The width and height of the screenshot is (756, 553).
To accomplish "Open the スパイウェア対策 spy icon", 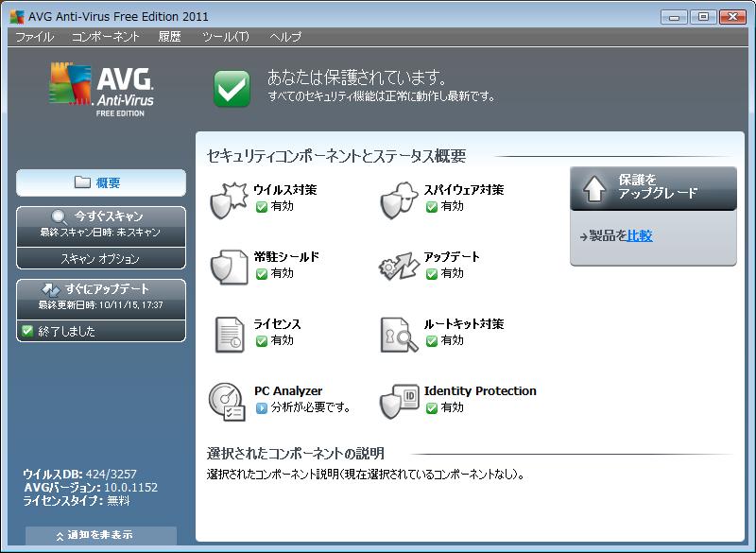I will pyautogui.click(x=399, y=200).
